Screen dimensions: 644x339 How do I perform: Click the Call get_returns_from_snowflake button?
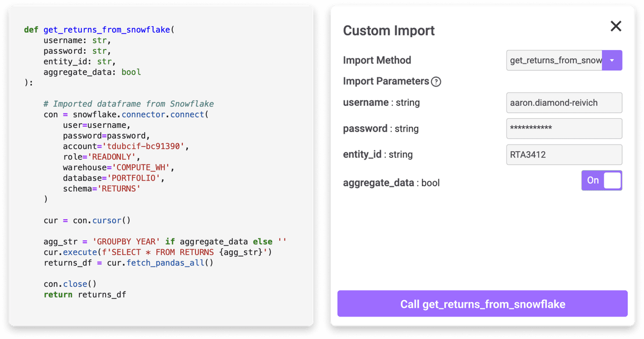(482, 304)
